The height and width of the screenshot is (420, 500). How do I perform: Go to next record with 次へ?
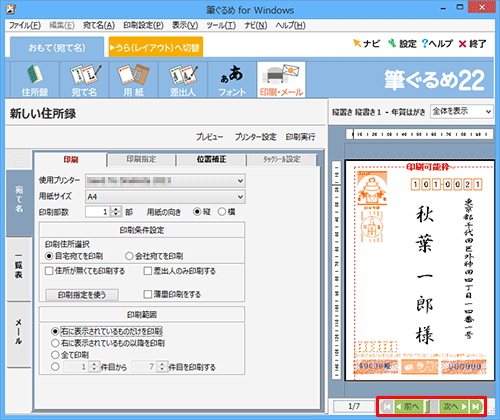click(454, 406)
